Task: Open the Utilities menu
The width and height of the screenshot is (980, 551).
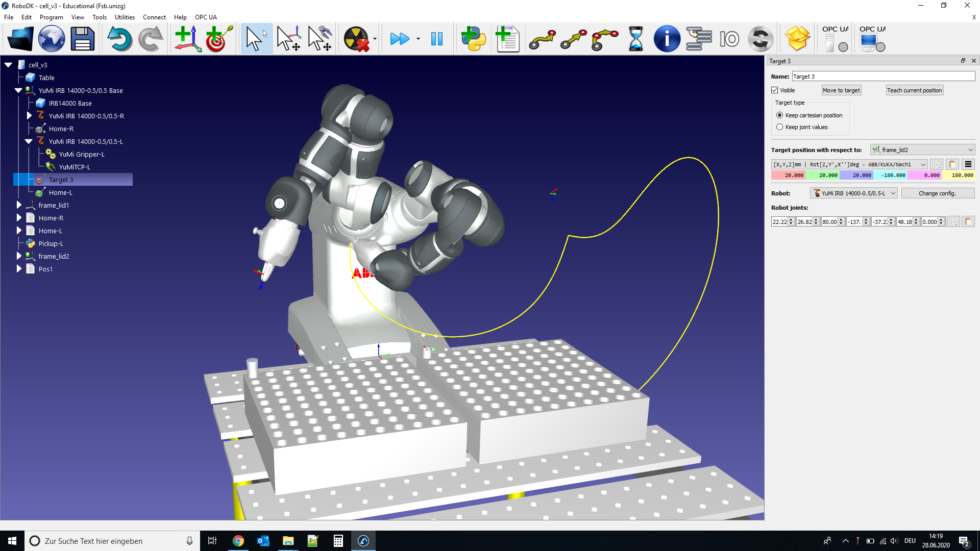Action: click(x=125, y=17)
